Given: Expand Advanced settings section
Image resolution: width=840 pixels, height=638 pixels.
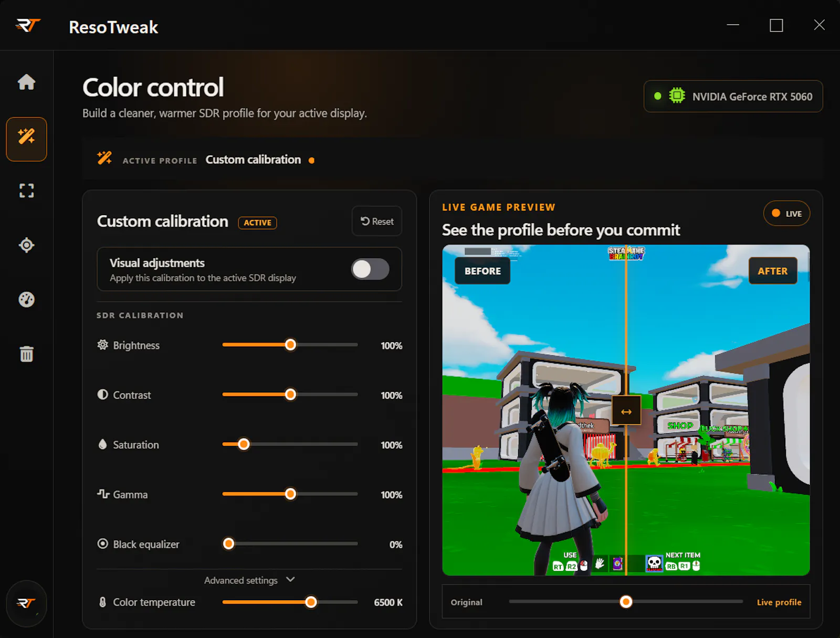Looking at the screenshot, I should 249,580.
